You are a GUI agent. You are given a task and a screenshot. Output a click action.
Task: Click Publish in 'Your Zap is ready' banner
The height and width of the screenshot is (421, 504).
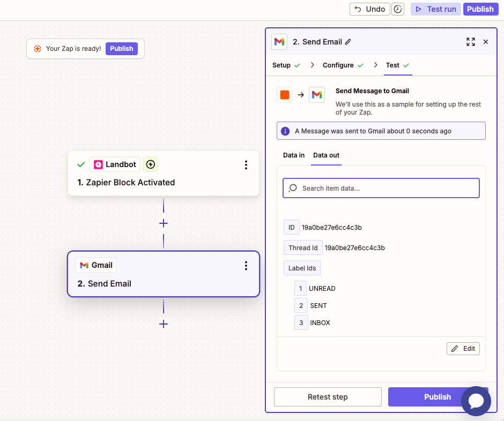(122, 49)
